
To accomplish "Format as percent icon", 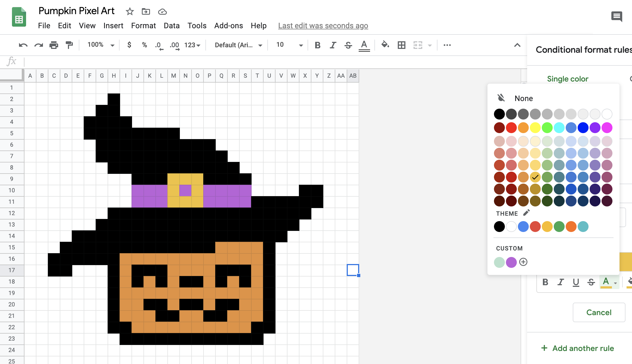I will point(145,45).
